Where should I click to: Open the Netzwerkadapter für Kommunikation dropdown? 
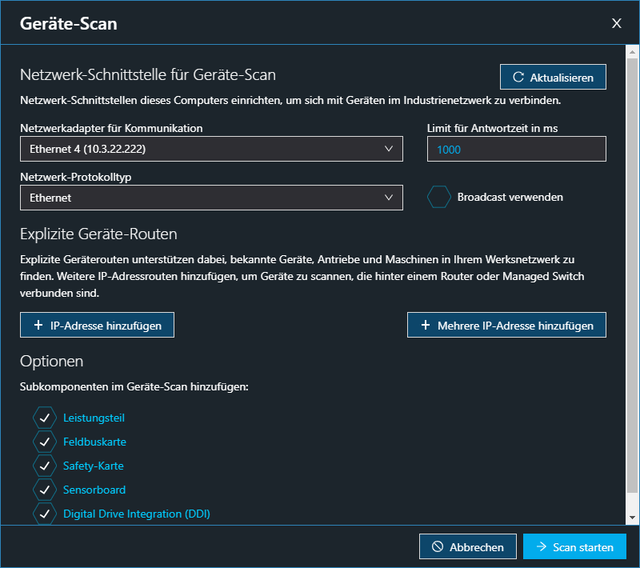pyautogui.click(x=211, y=149)
